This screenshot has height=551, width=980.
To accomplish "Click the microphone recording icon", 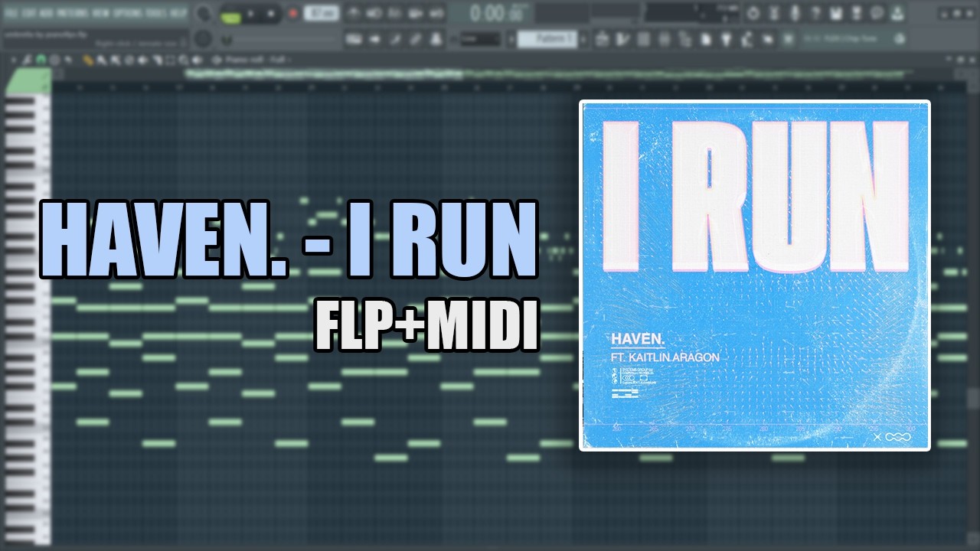I will click(x=795, y=13).
